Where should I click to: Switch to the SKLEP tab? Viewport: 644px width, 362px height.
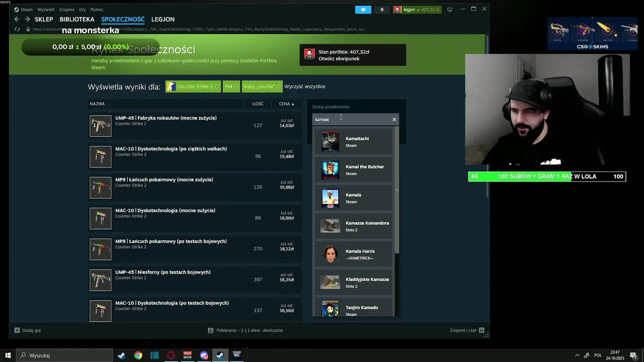coord(44,19)
